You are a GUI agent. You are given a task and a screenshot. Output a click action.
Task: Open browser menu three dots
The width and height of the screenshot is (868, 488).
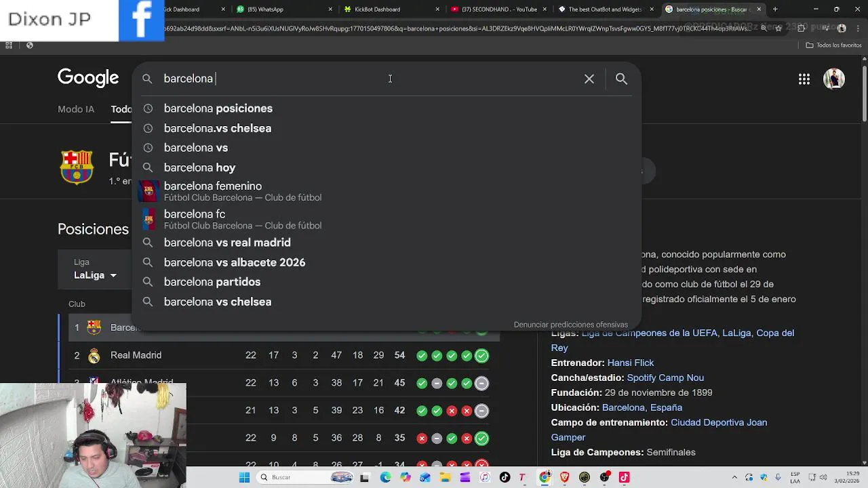click(x=857, y=28)
